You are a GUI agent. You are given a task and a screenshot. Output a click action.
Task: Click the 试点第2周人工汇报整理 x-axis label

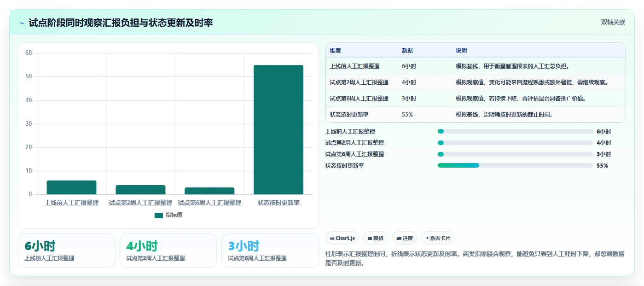[140, 203]
